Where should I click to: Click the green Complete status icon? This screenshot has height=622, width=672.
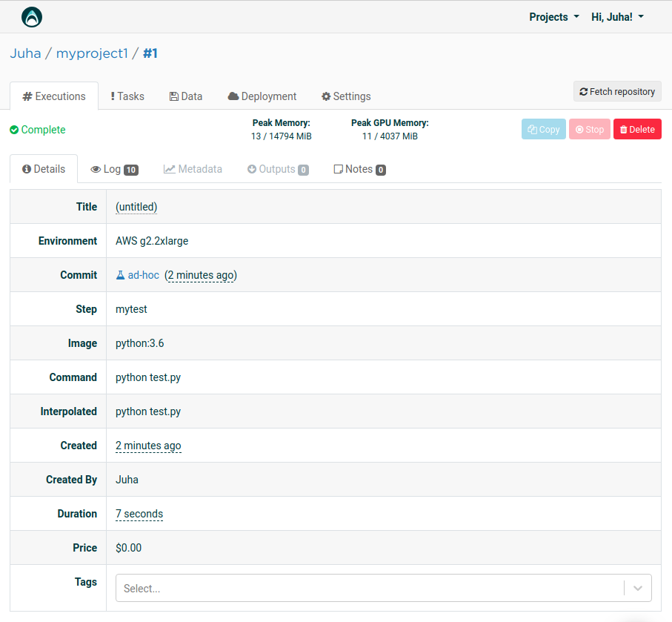14,130
